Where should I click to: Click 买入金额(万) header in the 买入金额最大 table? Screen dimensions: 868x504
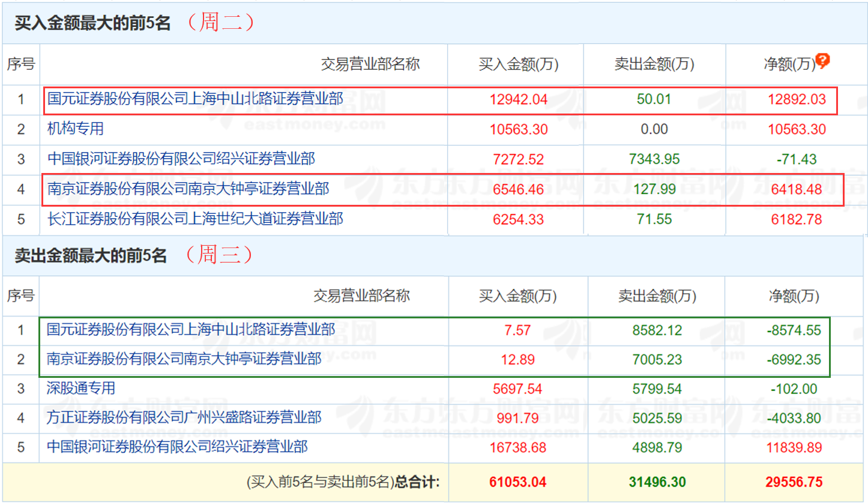coord(519,64)
